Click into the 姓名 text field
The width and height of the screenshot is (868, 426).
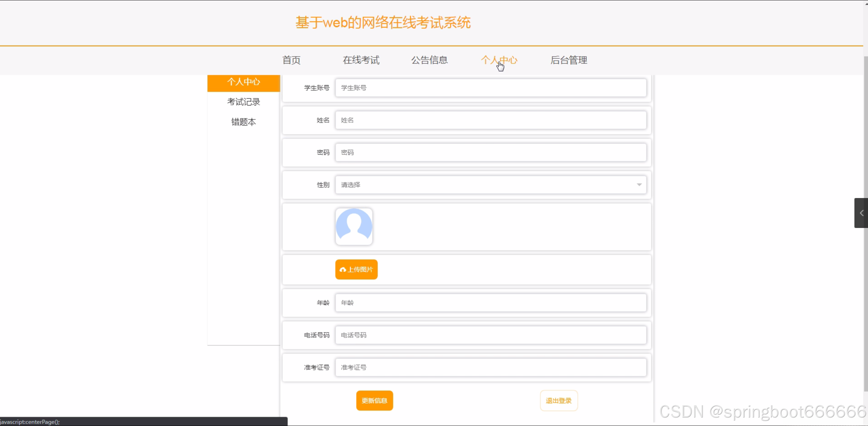coord(490,120)
